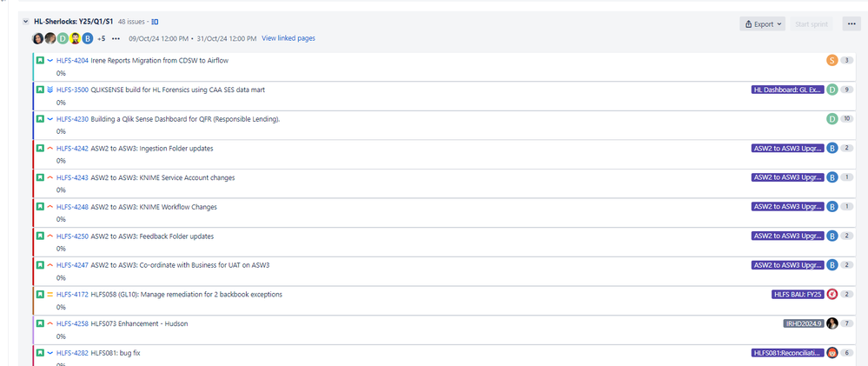This screenshot has width=868, height=366.
Task: Open issue HLFS-4250 link
Action: coord(72,236)
